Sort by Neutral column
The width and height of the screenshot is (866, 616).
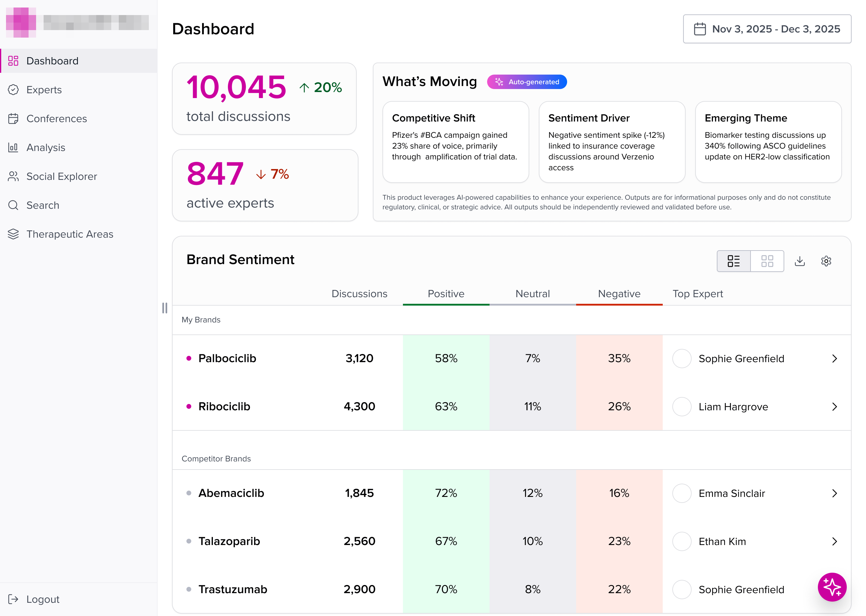coord(532,294)
